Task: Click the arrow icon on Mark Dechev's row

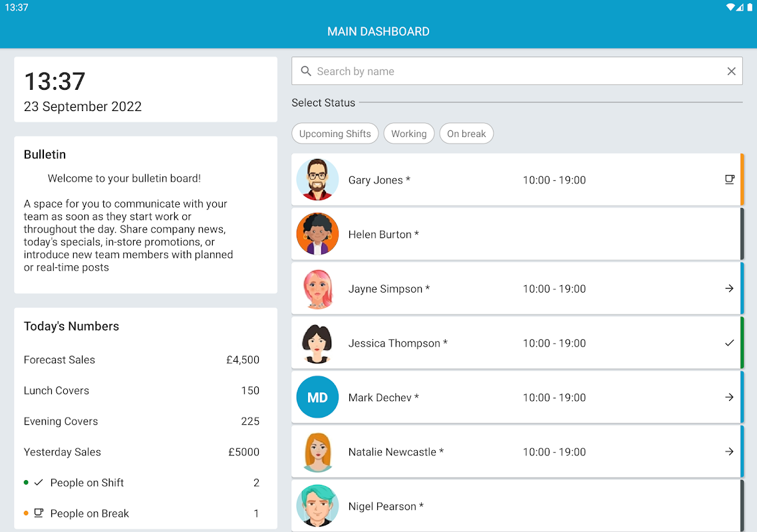Action: [730, 397]
